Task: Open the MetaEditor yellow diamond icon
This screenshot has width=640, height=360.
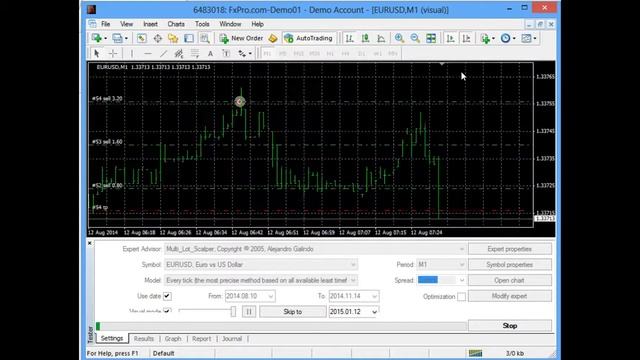Action: point(273,38)
